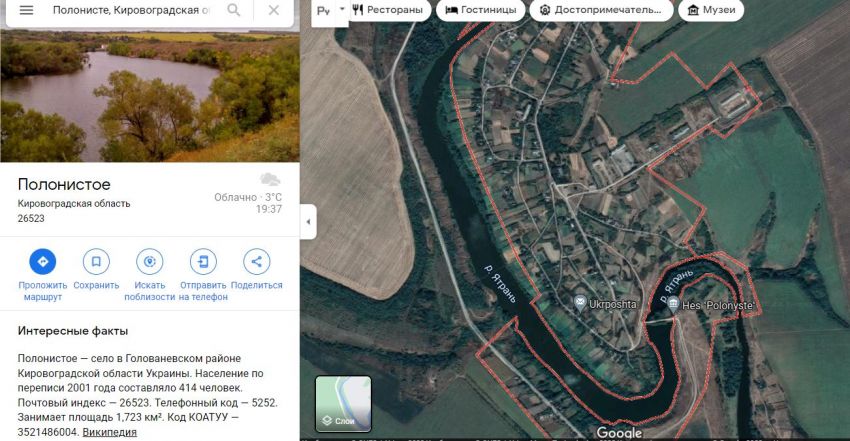This screenshot has height=441, width=850.
Task: Filter by Рестораны category chip
Action: click(x=388, y=10)
